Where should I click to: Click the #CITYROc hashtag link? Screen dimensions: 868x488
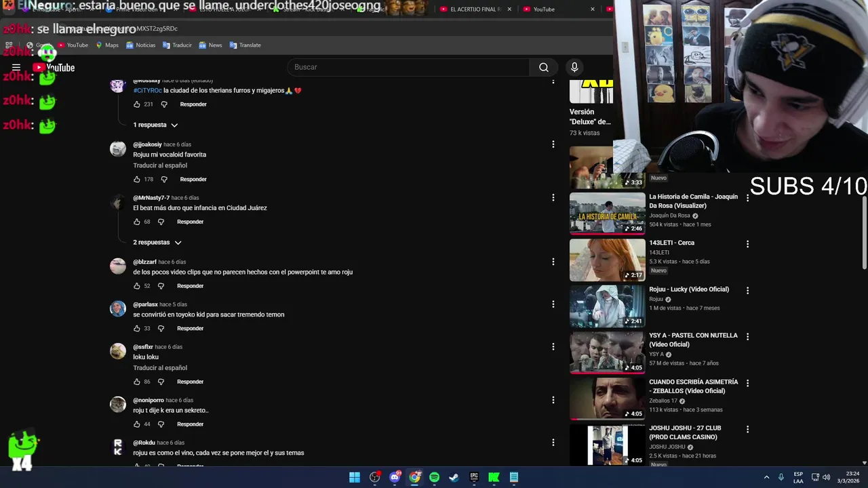coord(147,91)
